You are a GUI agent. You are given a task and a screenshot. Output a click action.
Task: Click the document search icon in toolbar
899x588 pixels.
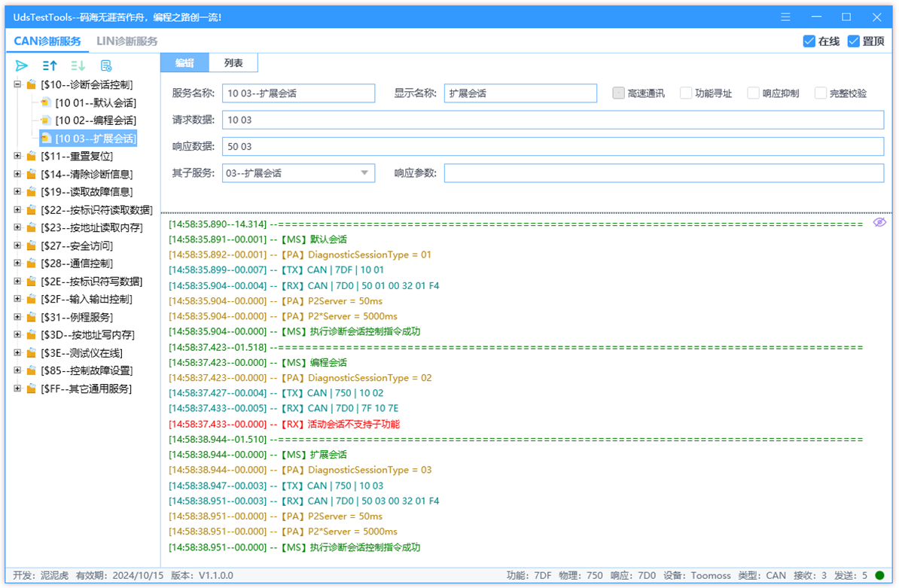106,66
